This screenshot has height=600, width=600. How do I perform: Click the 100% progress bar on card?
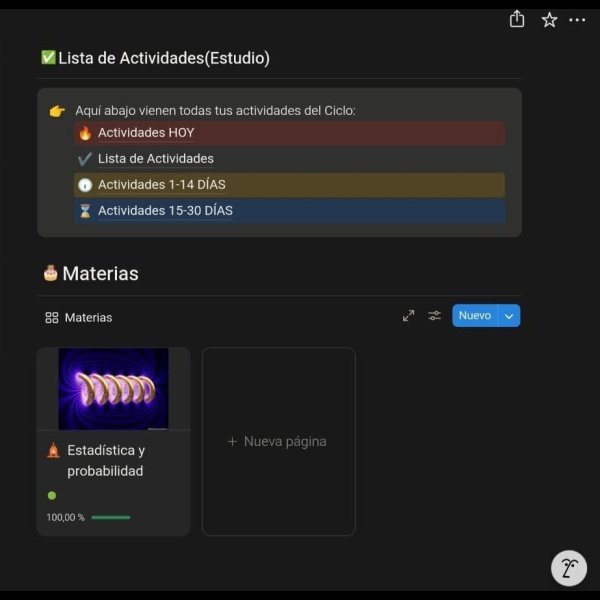(x=110, y=517)
